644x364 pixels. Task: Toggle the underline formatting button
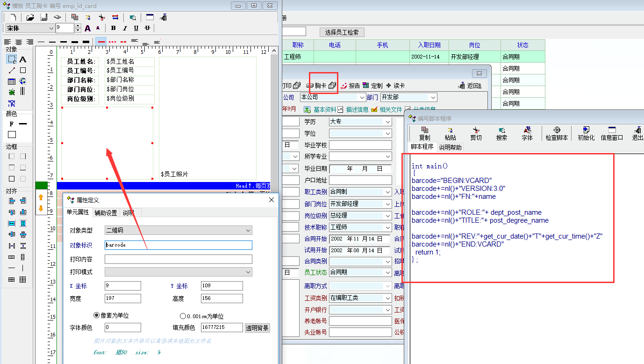136,28
